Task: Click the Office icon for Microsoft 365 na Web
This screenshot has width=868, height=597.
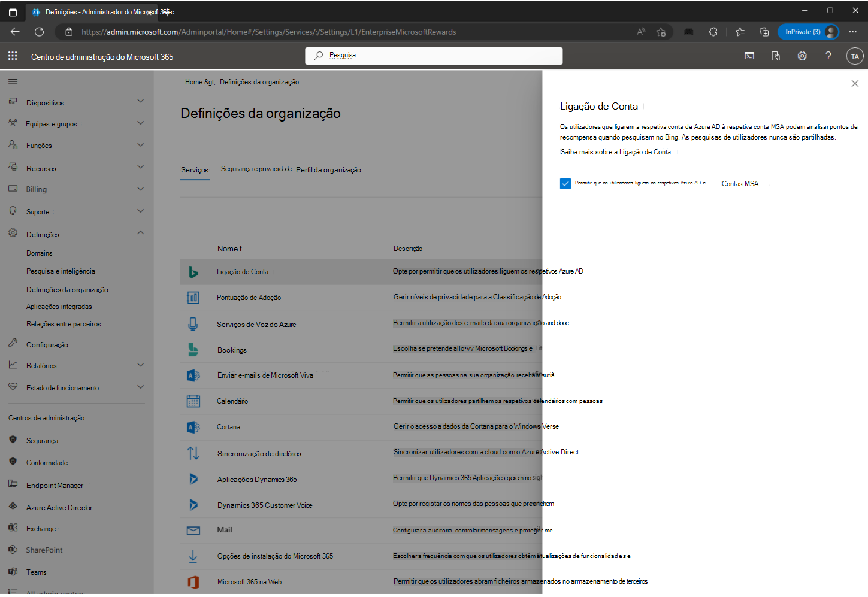Action: (193, 582)
